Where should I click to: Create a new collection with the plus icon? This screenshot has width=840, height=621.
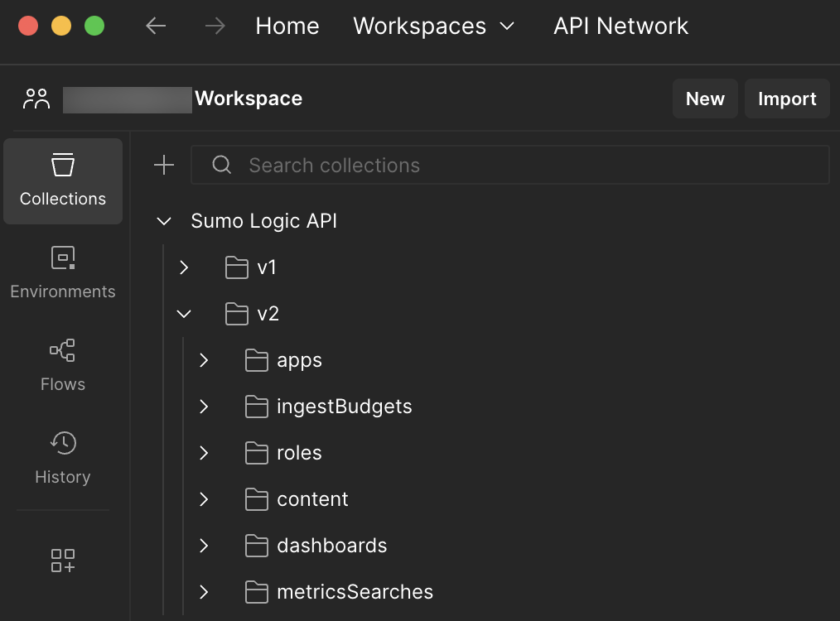[163, 165]
